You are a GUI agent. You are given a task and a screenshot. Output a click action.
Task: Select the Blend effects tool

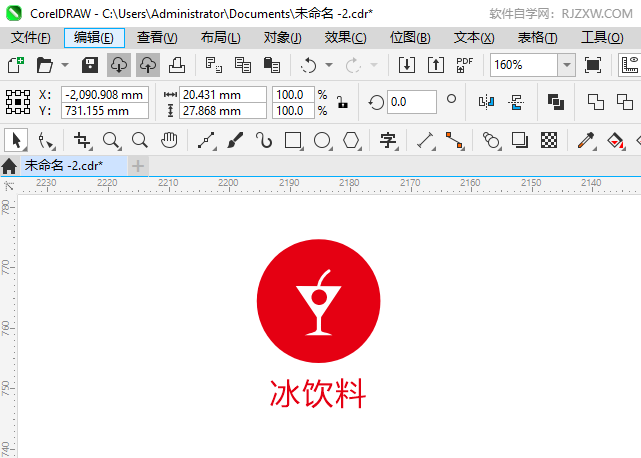[492, 140]
